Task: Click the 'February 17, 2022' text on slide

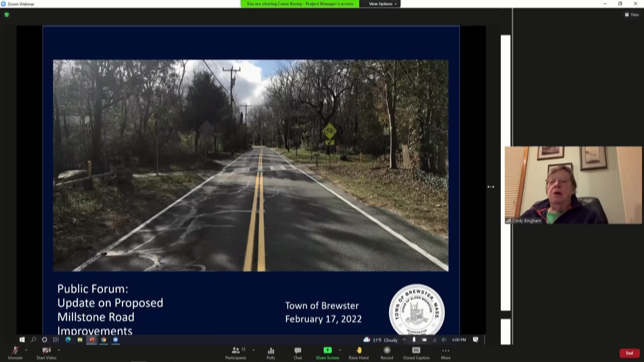Action: click(x=323, y=319)
